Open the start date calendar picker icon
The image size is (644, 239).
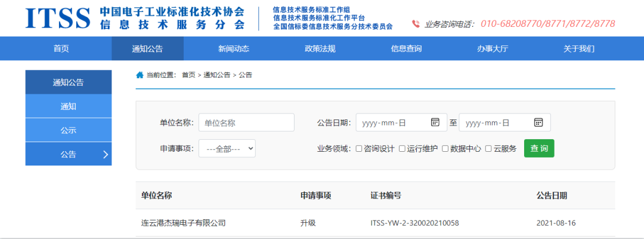point(435,122)
